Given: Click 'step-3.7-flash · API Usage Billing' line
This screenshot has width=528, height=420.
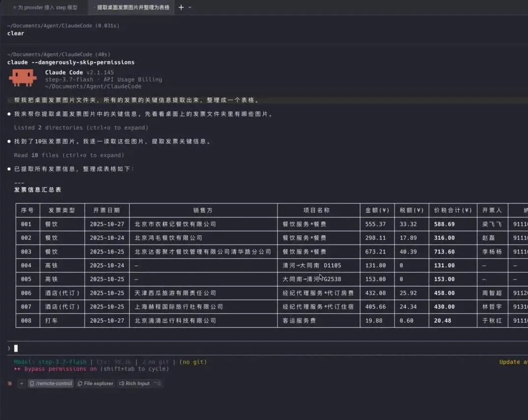Looking at the screenshot, I should click(104, 80).
